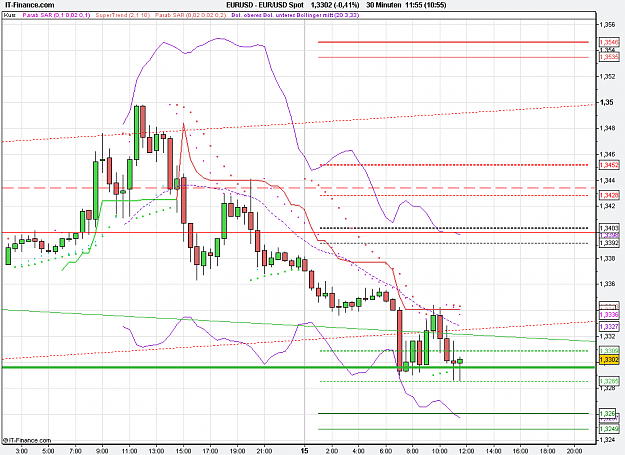
Task: Click the 1,342 price axis tick
Action: (x=607, y=206)
